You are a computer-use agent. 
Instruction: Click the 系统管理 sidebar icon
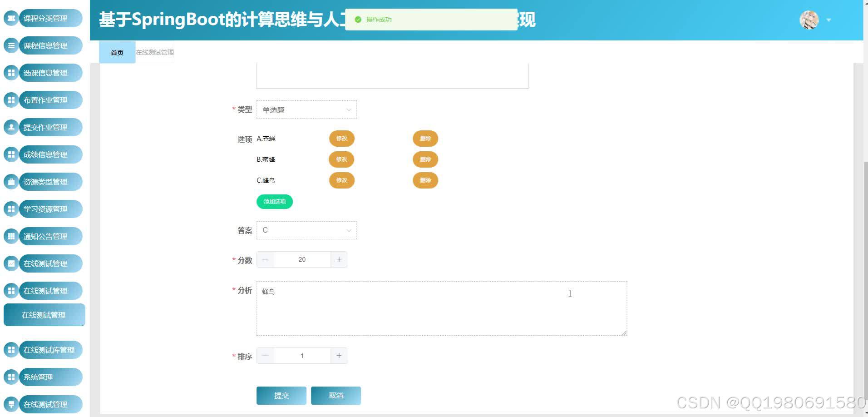[x=11, y=377]
